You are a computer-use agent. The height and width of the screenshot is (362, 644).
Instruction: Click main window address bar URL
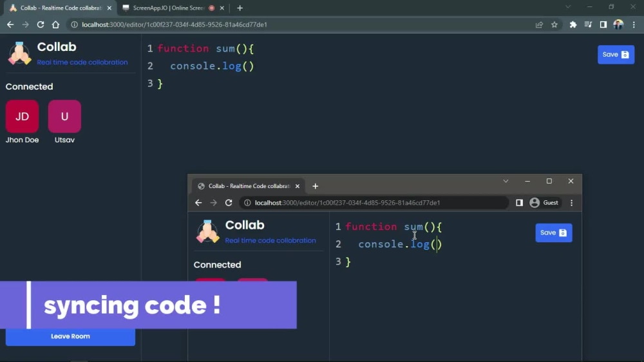coord(175,24)
